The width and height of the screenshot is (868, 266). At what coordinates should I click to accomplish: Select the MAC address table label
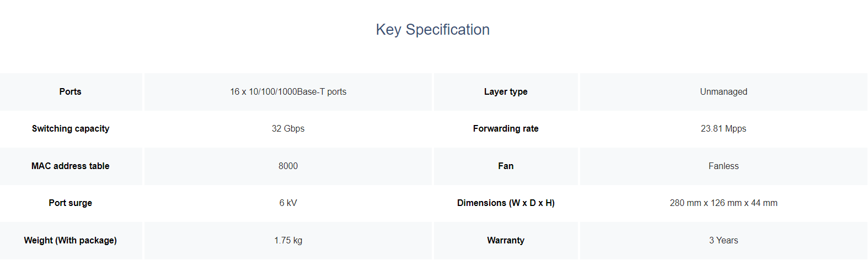click(71, 166)
